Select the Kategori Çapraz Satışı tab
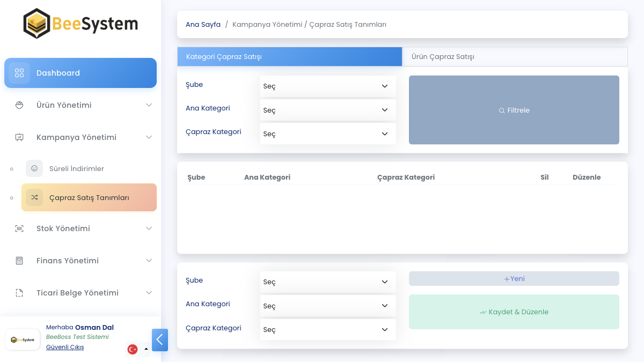The width and height of the screenshot is (644, 362). point(289,57)
